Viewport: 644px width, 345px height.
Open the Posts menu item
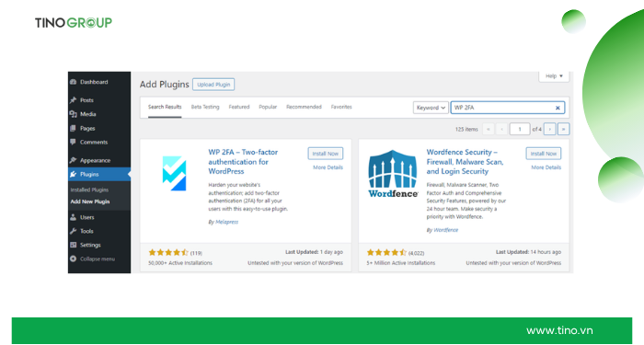[x=99, y=100]
